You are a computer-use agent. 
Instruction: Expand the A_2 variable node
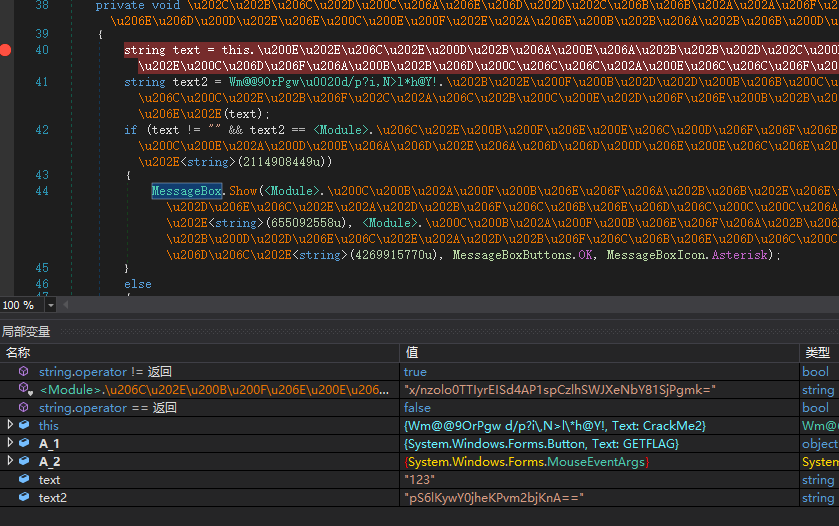pyautogui.click(x=11, y=461)
